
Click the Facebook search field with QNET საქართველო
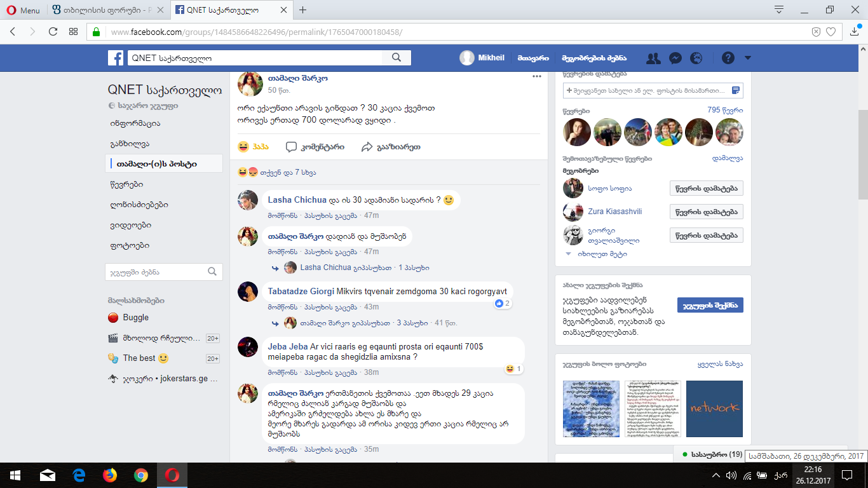pyautogui.click(x=254, y=58)
